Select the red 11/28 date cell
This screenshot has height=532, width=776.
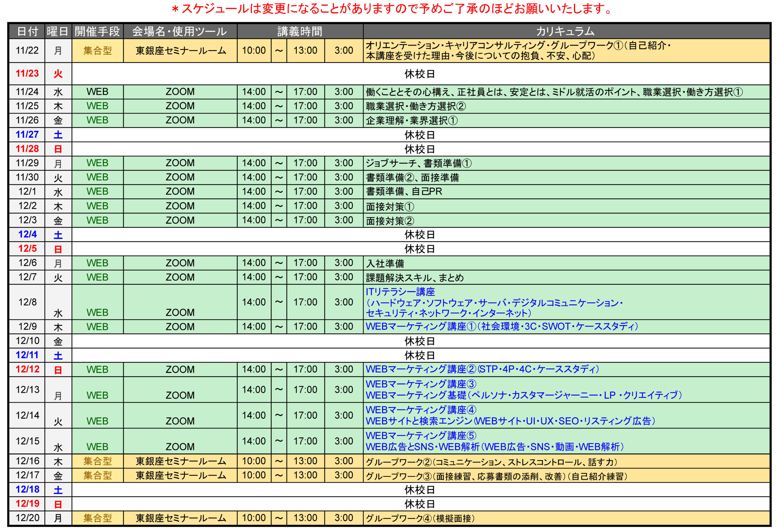pos(27,149)
